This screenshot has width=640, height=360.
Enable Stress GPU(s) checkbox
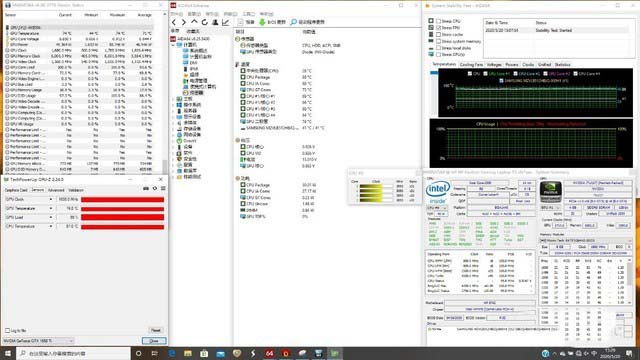click(x=438, y=54)
